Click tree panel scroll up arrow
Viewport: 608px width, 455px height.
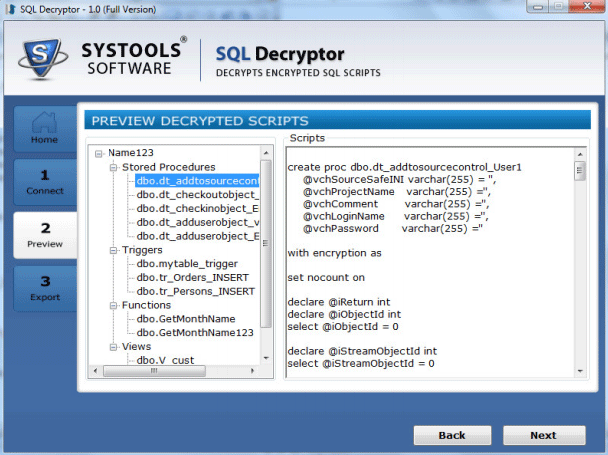[x=266, y=153]
